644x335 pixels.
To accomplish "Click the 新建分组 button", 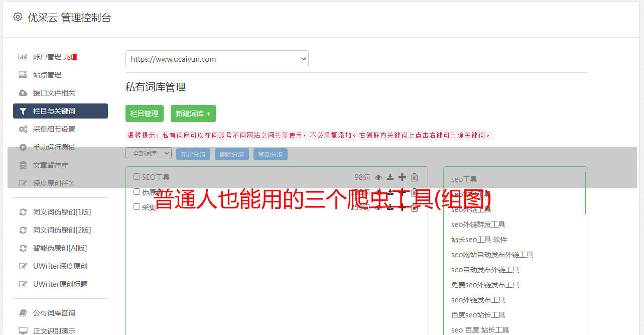I will click(193, 154).
